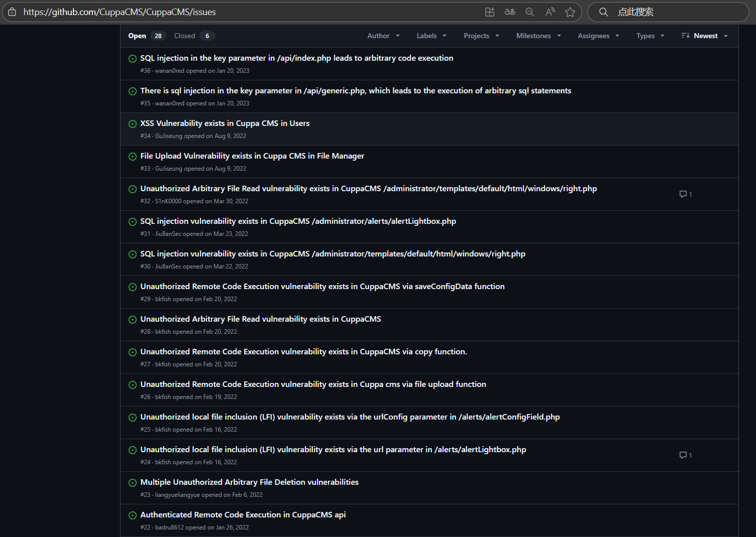The height and width of the screenshot is (537, 756).
Task: Click the github.com URL in address bar
Action: point(120,12)
